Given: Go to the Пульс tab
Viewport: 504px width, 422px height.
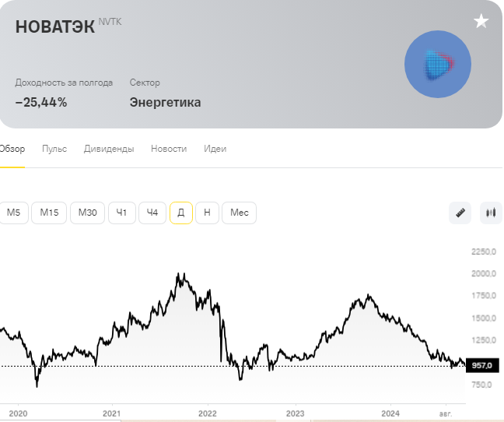Looking at the screenshot, I should coord(54,149).
